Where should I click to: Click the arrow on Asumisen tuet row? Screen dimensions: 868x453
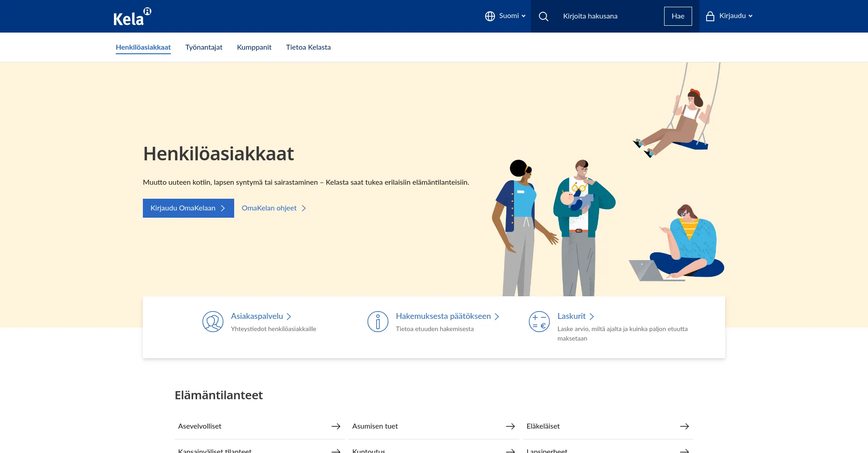[510, 426]
